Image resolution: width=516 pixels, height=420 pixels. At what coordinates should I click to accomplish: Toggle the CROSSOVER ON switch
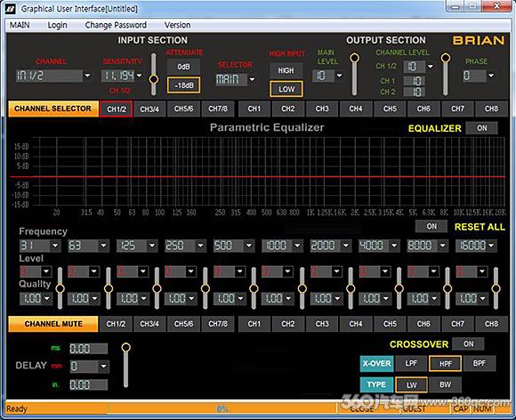pyautogui.click(x=468, y=344)
